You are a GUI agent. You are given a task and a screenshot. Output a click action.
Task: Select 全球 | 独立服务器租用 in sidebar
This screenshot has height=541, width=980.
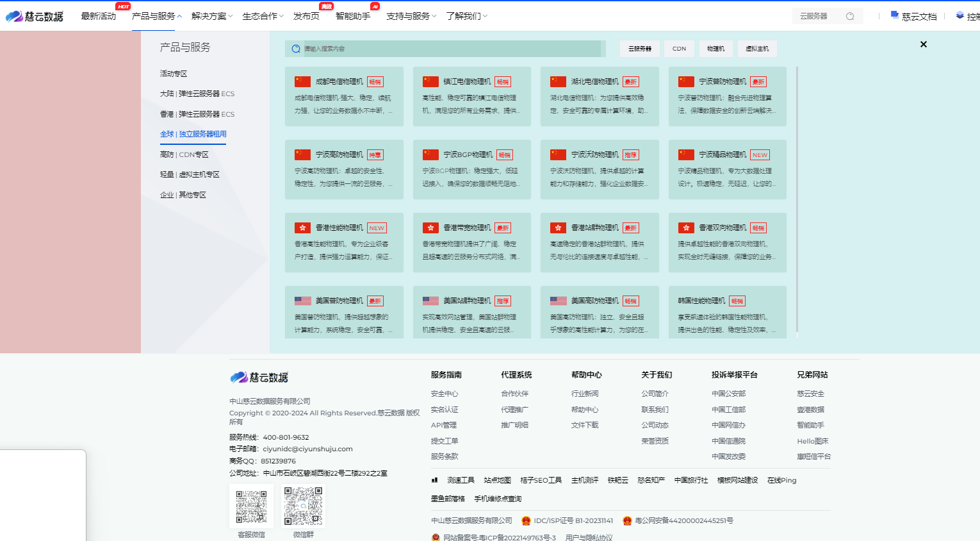193,134
